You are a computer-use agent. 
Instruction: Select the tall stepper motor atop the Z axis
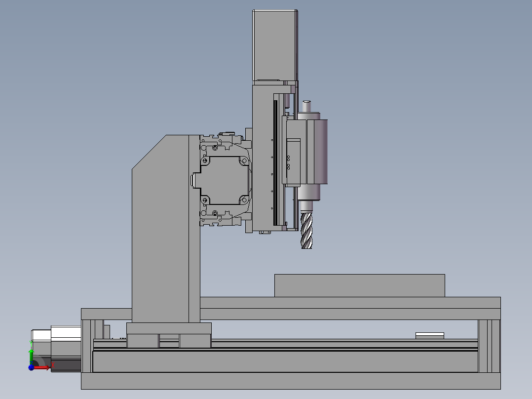pyautogui.click(x=275, y=45)
